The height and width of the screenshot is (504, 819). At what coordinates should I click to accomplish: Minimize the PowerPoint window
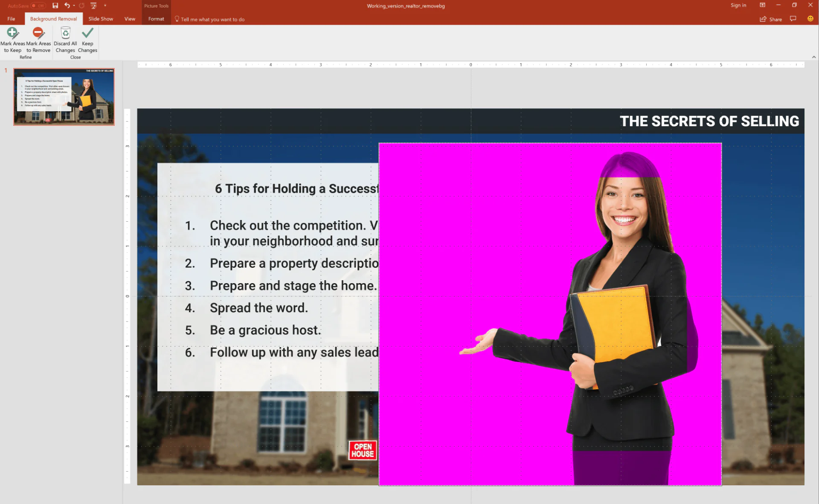pos(778,5)
